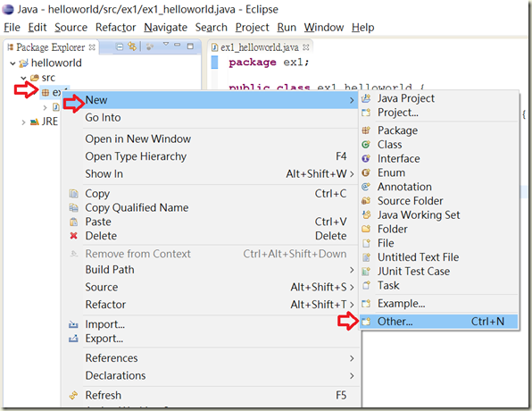Viewport: 532px width, 411px height.
Task: Click the File icon in submenu
Action: click(x=366, y=243)
